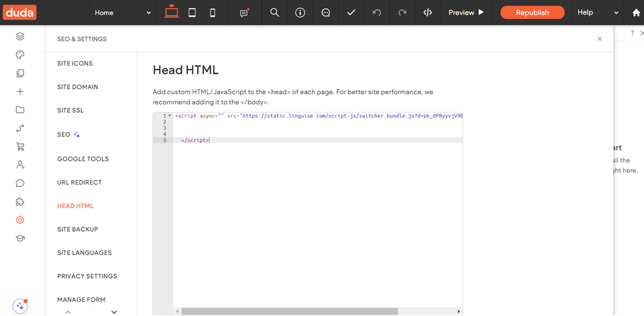This screenshot has width=644, height=316.
Task: Go to dashboard home icon
Action: (636, 13)
